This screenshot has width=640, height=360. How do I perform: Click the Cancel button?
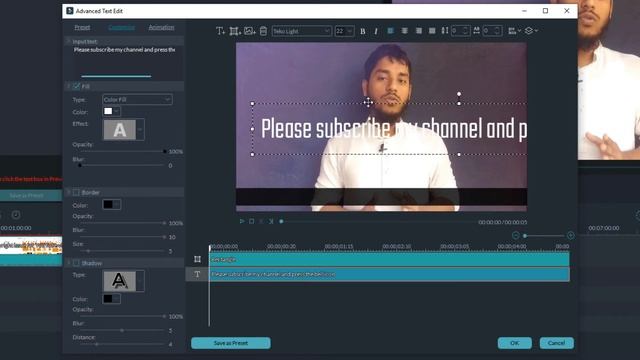coord(556,343)
